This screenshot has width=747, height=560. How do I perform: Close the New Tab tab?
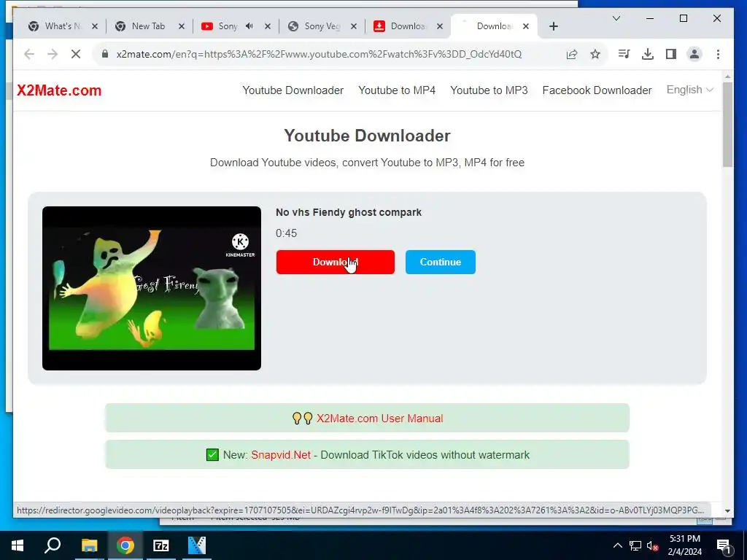(182, 26)
